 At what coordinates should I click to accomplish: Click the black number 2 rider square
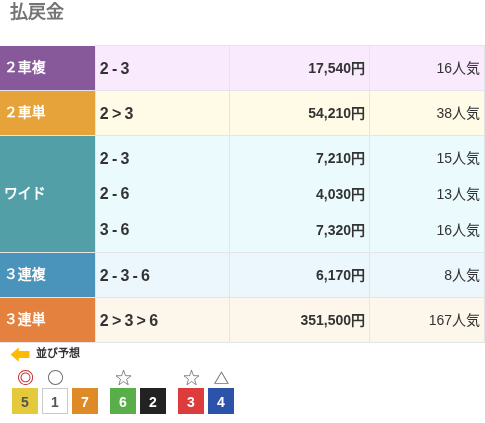pos(153,401)
